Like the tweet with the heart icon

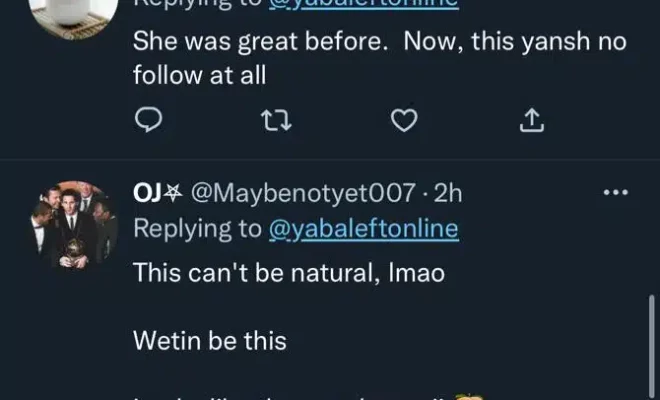click(403, 122)
